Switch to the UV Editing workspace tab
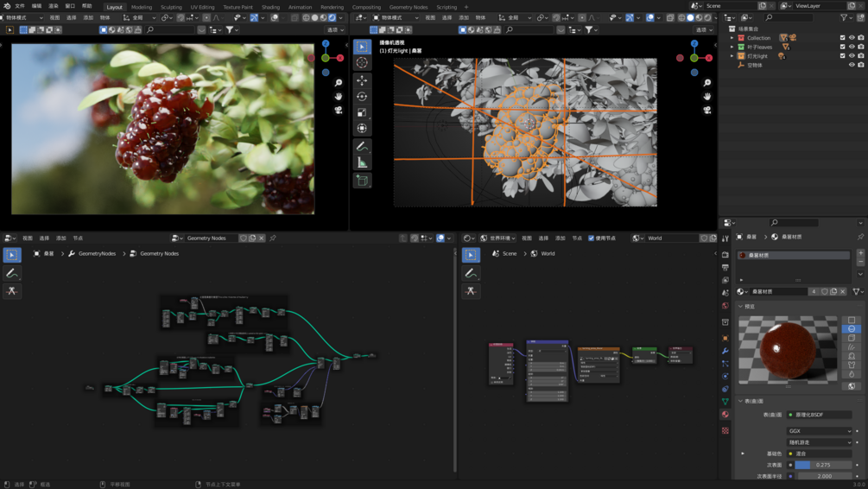This screenshot has width=868, height=489. coord(203,7)
